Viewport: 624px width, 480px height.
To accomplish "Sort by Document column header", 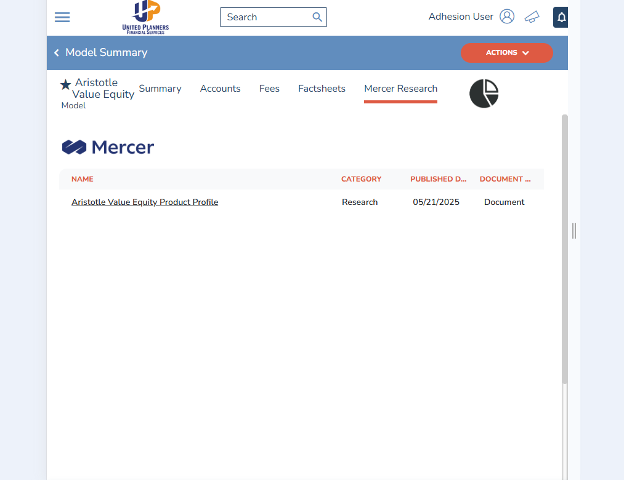I will 505,179.
